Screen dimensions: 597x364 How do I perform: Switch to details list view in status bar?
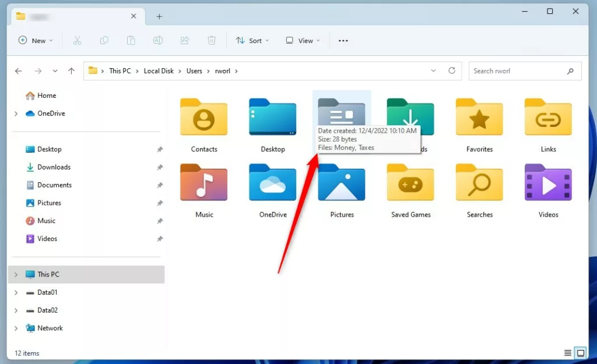(x=568, y=353)
